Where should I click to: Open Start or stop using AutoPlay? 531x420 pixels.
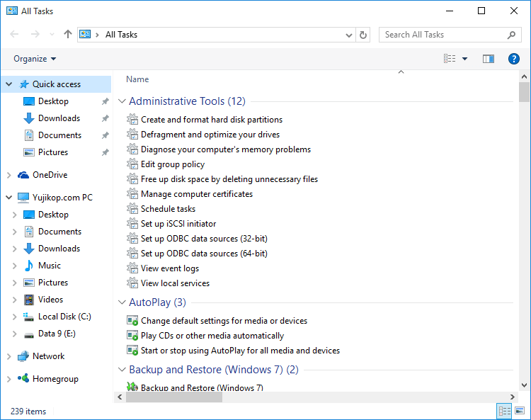point(241,351)
